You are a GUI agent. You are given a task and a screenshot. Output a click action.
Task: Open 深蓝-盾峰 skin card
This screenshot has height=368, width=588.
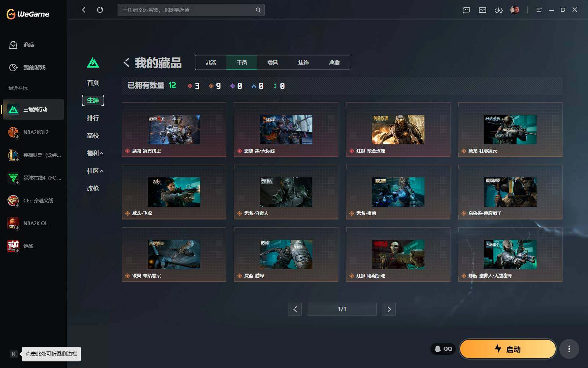286,255
